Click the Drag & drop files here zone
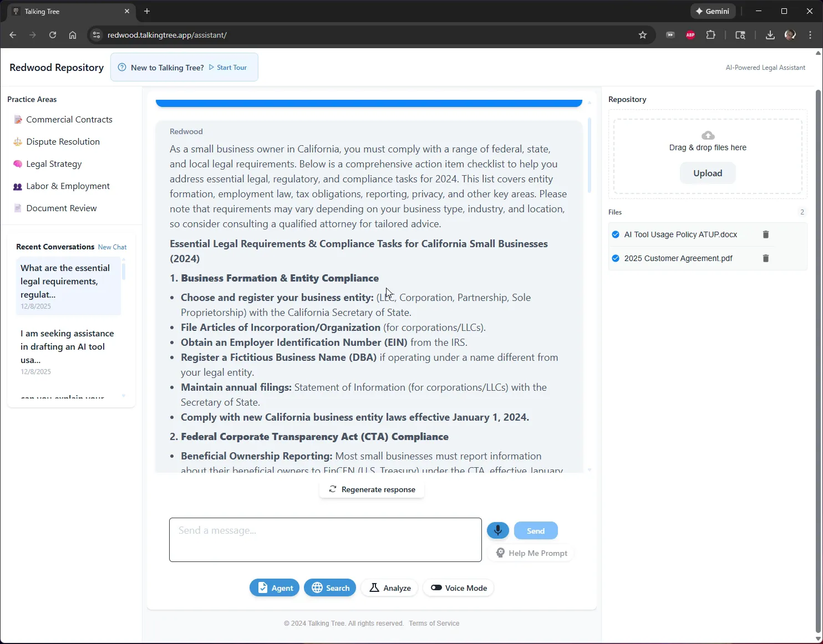 (x=708, y=156)
